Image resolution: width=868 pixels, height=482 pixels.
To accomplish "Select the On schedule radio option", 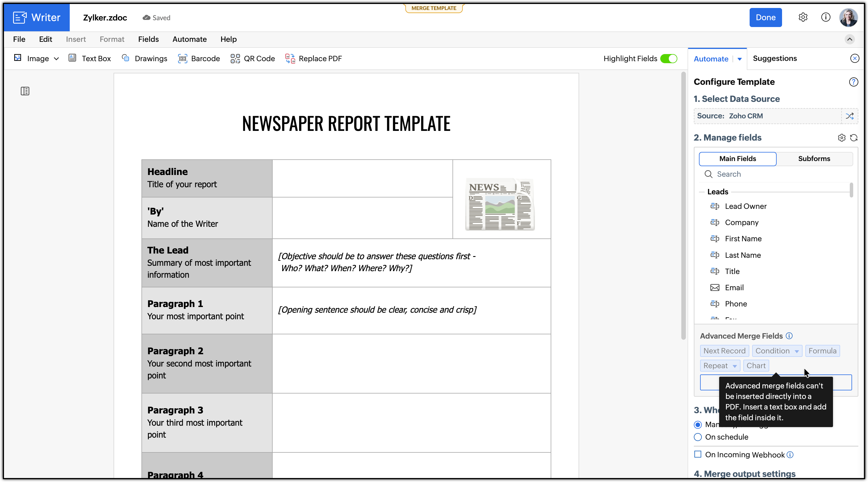I will [698, 437].
